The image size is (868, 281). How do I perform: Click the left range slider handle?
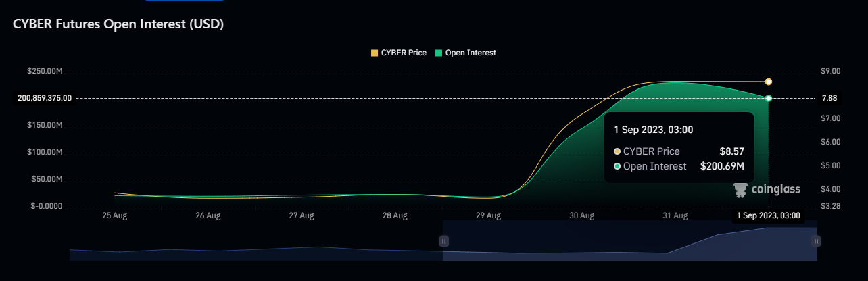click(x=443, y=240)
